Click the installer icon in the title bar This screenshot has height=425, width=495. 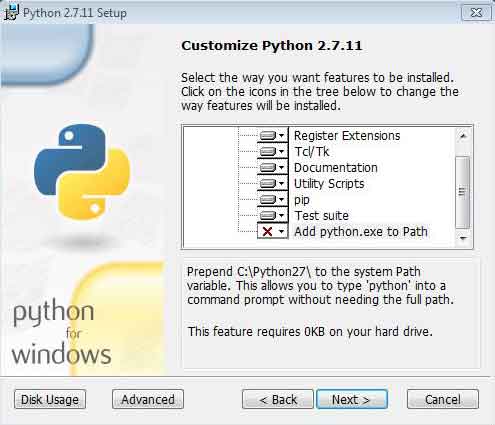point(12,13)
